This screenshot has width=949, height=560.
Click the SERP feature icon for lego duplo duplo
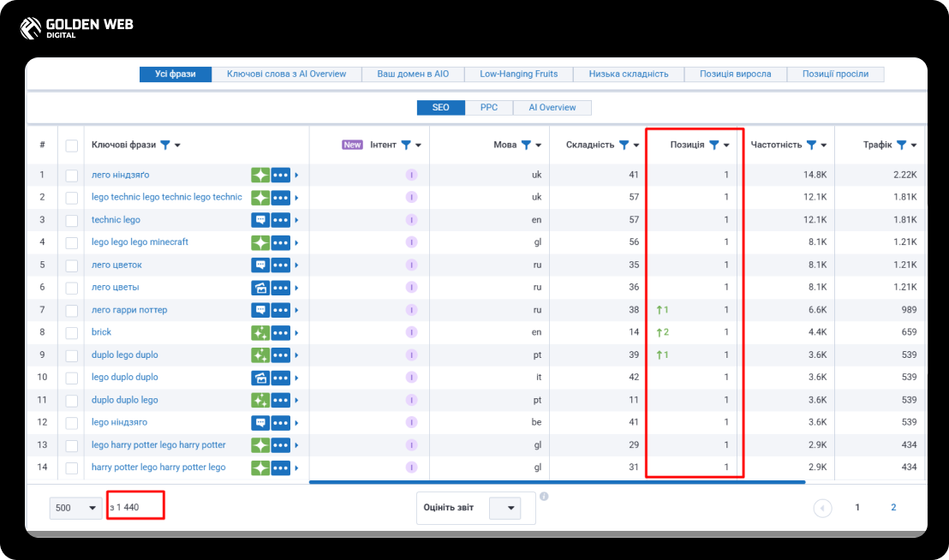(260, 378)
